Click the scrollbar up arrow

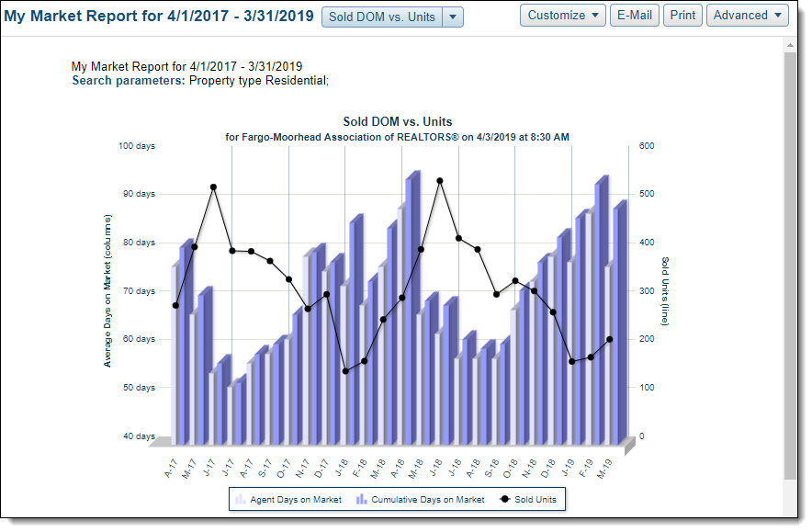(791, 44)
